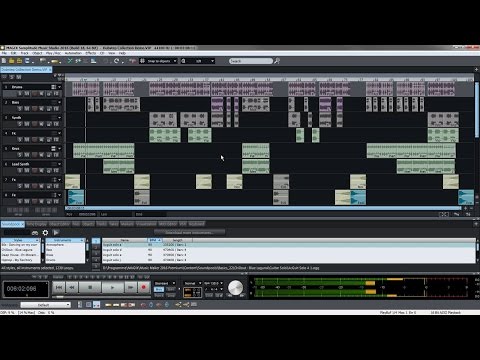Switch to the Soundpool tab

(12, 224)
